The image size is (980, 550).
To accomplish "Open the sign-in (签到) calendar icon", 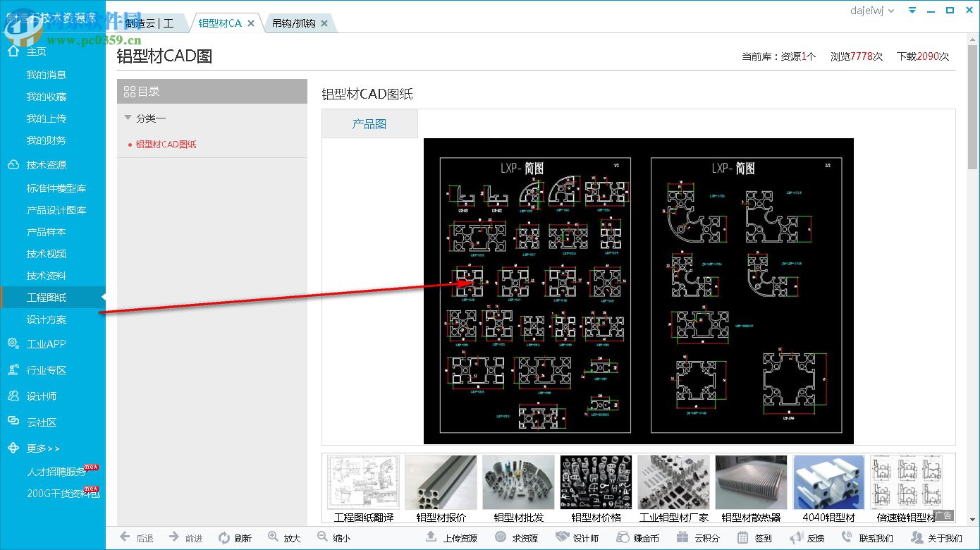I will (x=742, y=538).
